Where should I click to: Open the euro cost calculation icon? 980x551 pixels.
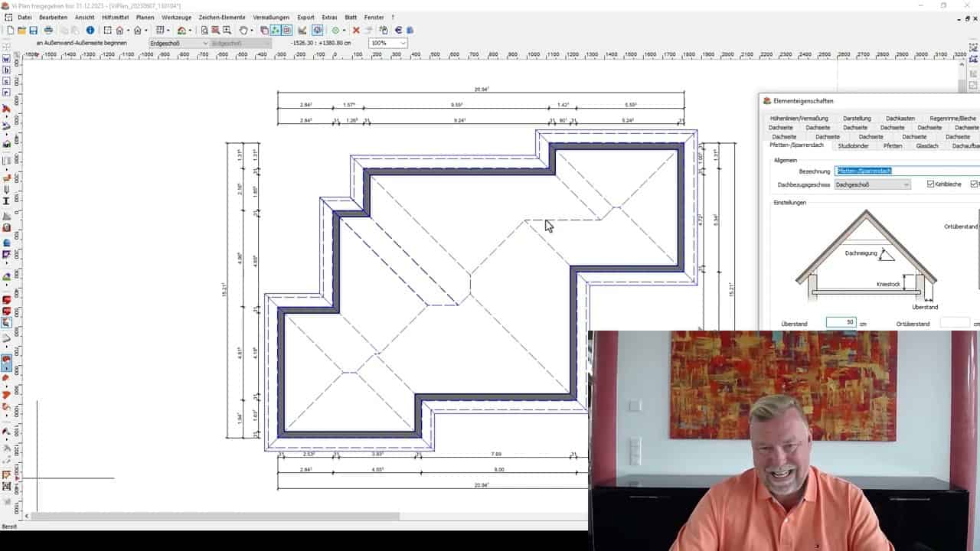(x=398, y=31)
